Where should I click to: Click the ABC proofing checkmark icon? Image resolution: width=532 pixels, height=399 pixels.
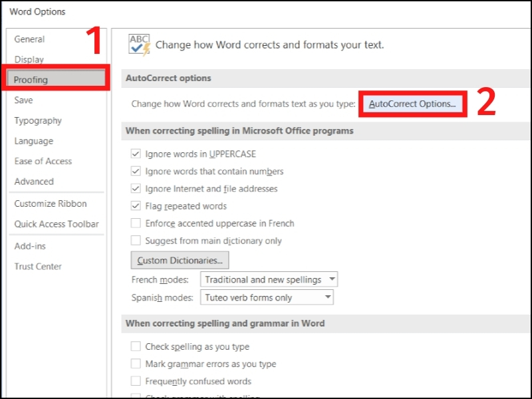[x=139, y=45]
